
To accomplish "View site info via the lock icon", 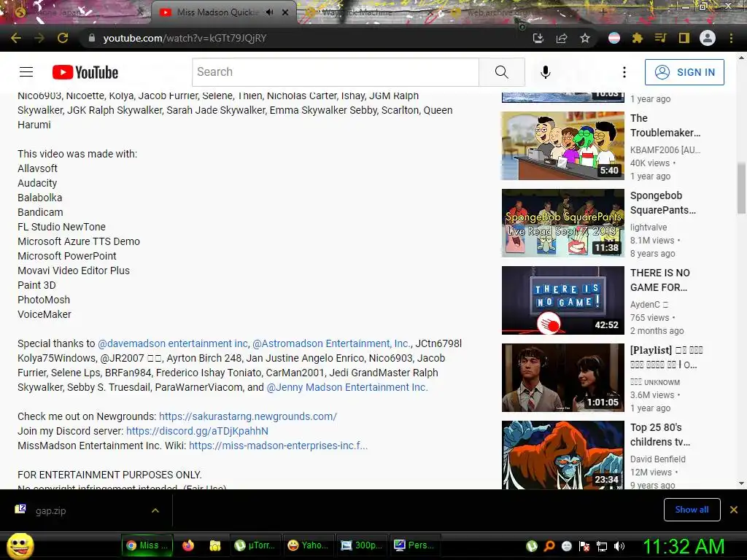I will [92, 38].
